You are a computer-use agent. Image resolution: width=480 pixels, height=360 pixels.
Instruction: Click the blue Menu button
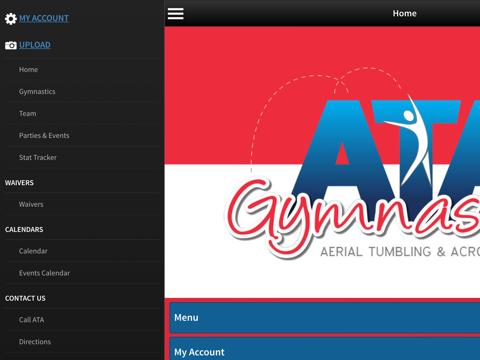pos(325,318)
